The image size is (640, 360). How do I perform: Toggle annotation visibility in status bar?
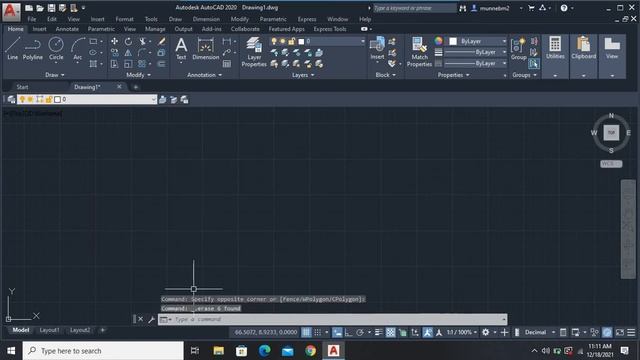click(x=427, y=333)
